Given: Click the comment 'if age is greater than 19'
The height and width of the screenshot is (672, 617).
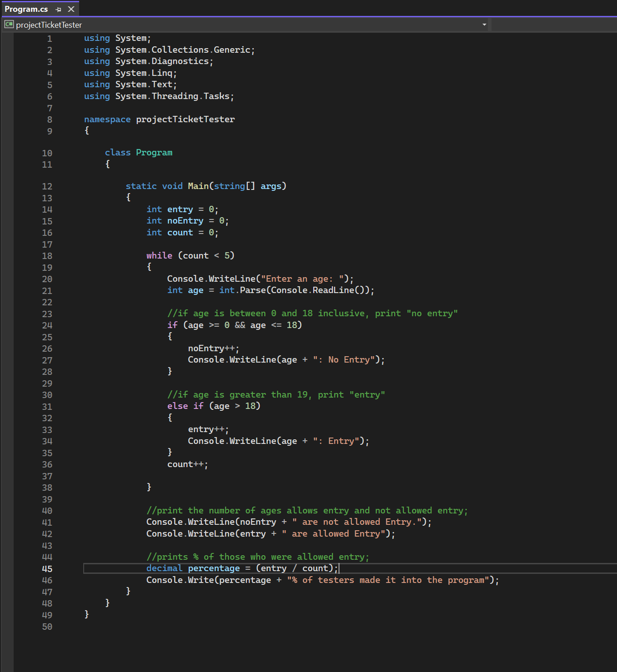Looking at the screenshot, I should [276, 395].
